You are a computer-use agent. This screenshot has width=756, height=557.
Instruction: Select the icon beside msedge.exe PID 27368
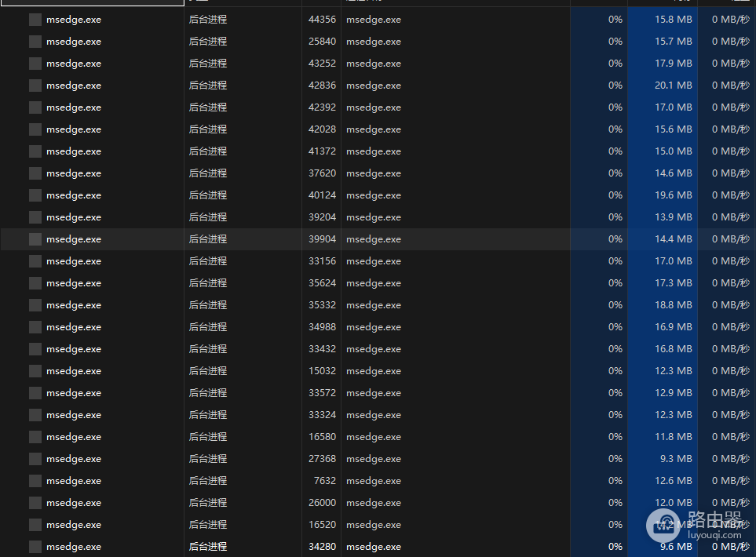pos(35,459)
